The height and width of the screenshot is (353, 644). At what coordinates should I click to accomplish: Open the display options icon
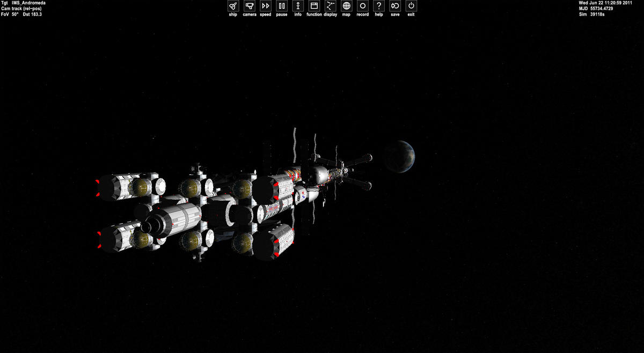point(331,6)
